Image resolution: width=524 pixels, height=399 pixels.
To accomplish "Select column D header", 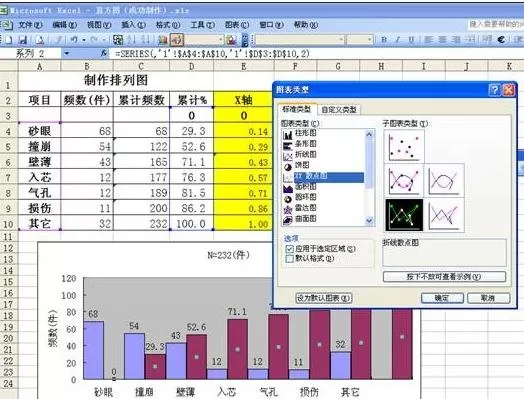I will pos(191,67).
